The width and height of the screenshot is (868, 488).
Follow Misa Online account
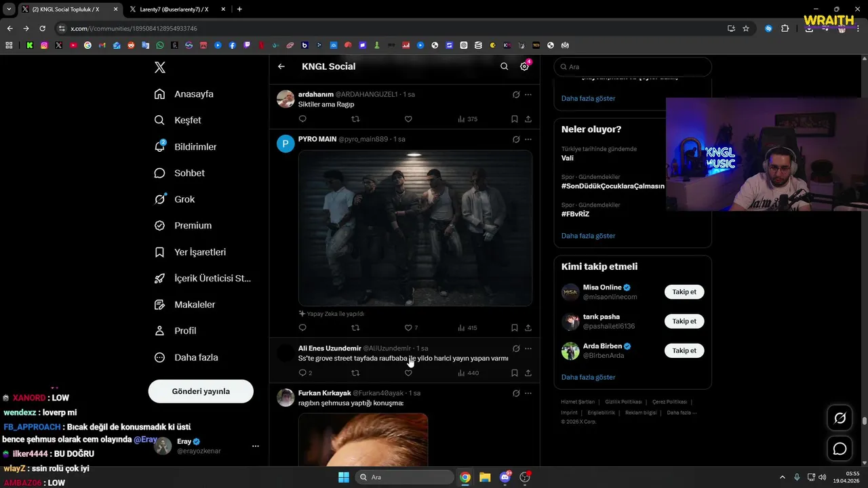(x=684, y=292)
